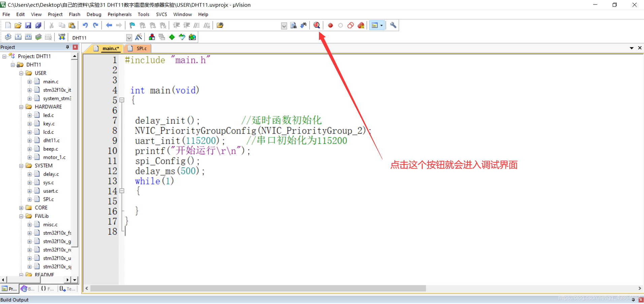Click the document Find icon
Viewport: 644px width, 304px height.
click(293, 25)
